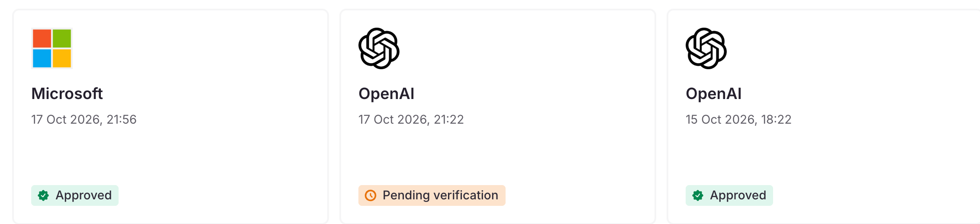Click orange clock icon beside Pending verification
Screen dimensions: 980x224
pyautogui.click(x=371, y=195)
